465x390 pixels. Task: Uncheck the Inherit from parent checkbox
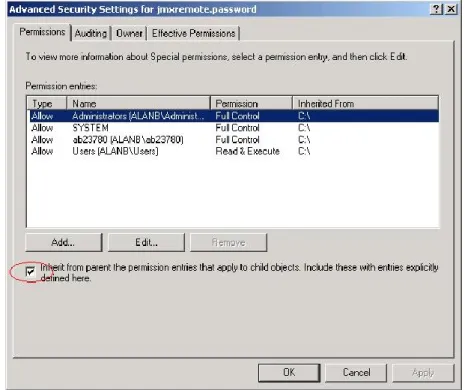click(31, 272)
